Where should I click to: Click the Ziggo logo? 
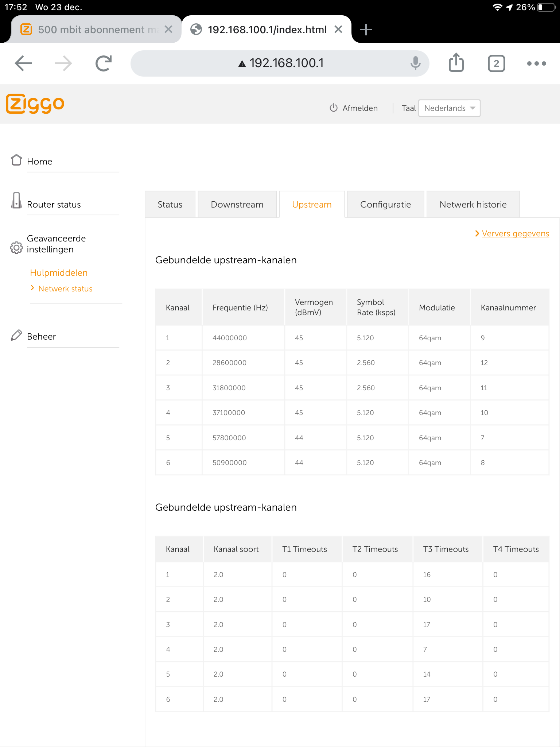coord(35,104)
